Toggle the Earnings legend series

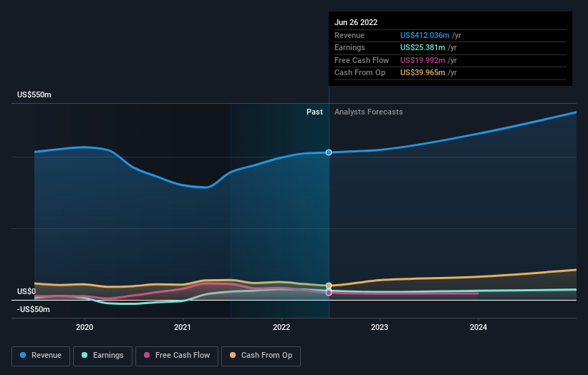click(x=102, y=356)
